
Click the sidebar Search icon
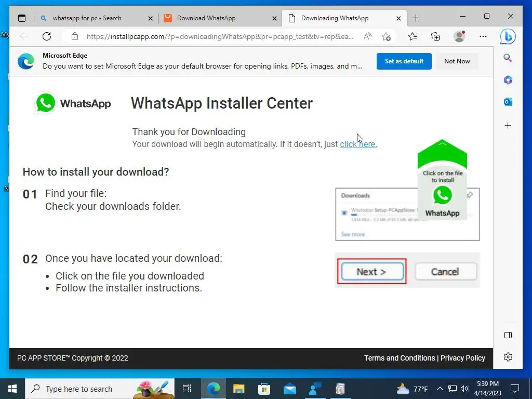(x=508, y=58)
